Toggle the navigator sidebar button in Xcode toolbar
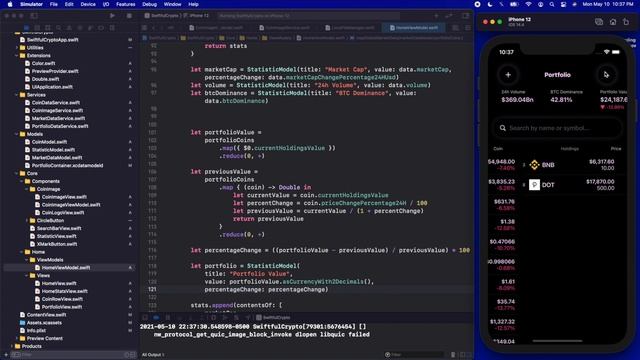 point(34,16)
